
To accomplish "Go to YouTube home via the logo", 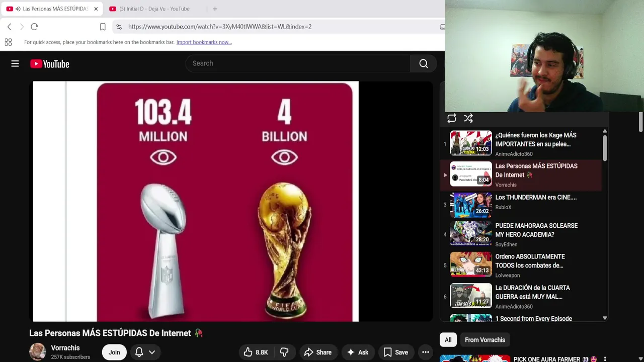I will 49,64.
